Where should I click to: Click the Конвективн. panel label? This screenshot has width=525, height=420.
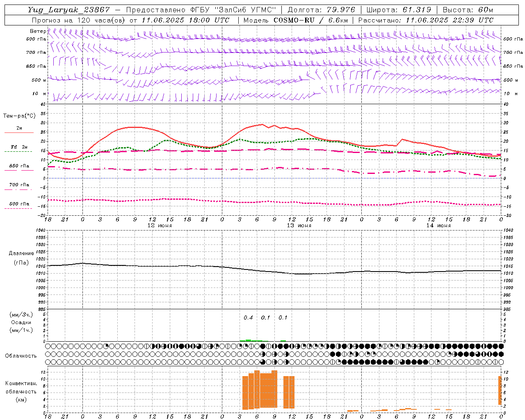click(21, 383)
